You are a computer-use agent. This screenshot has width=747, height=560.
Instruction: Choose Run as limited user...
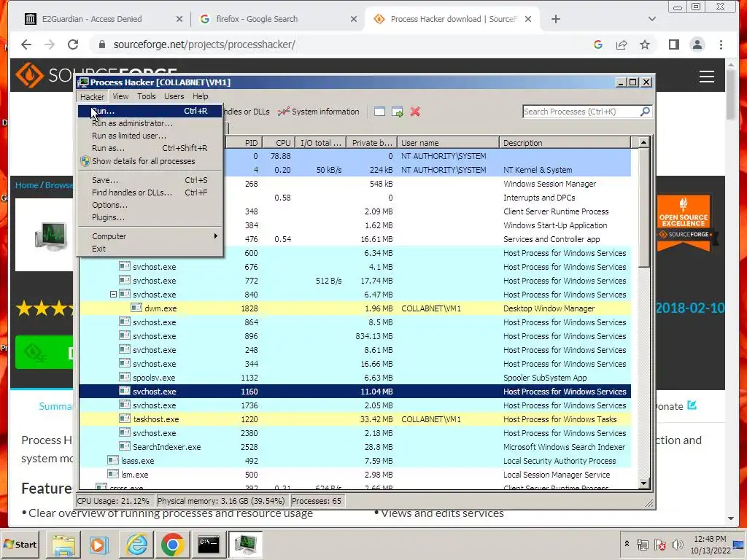point(150,136)
